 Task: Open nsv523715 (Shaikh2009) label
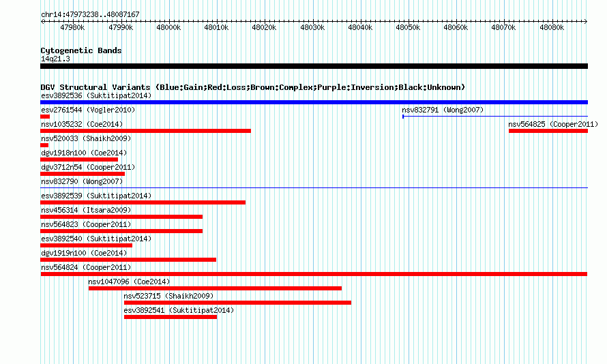[168, 296]
